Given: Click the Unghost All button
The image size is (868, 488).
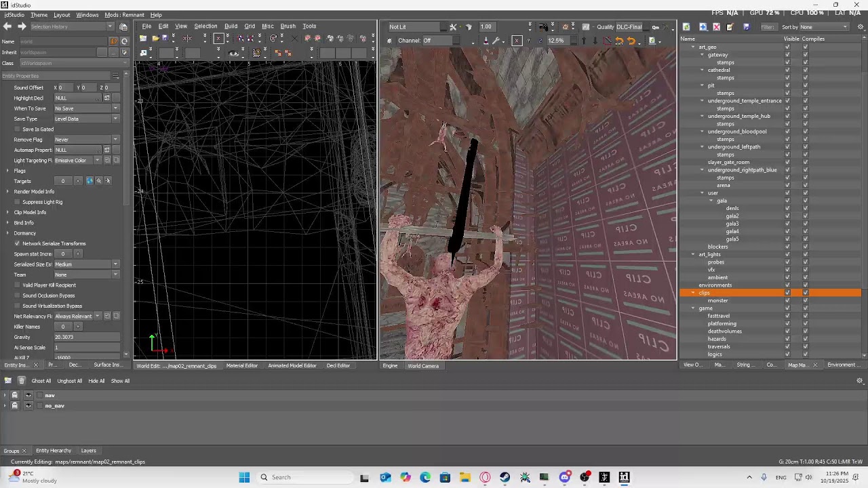Looking at the screenshot, I should (69, 381).
